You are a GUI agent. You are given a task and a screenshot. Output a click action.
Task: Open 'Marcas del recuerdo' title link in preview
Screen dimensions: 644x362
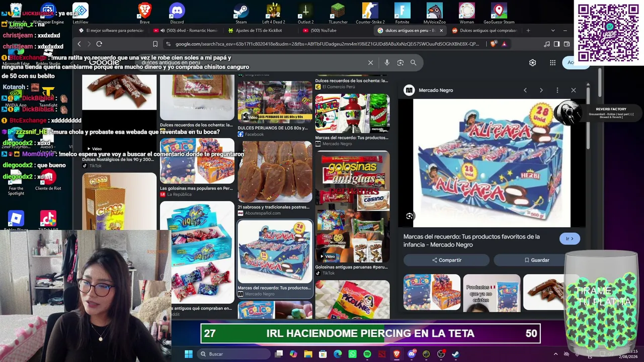click(x=471, y=240)
